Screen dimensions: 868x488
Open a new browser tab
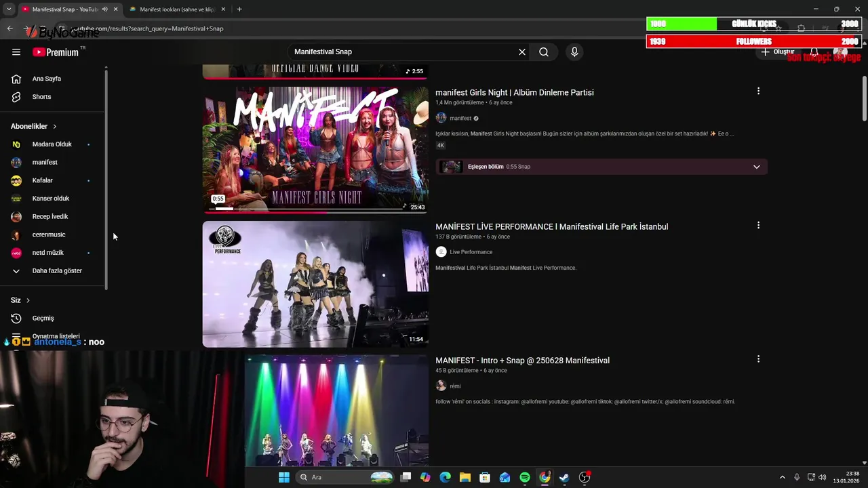click(239, 9)
